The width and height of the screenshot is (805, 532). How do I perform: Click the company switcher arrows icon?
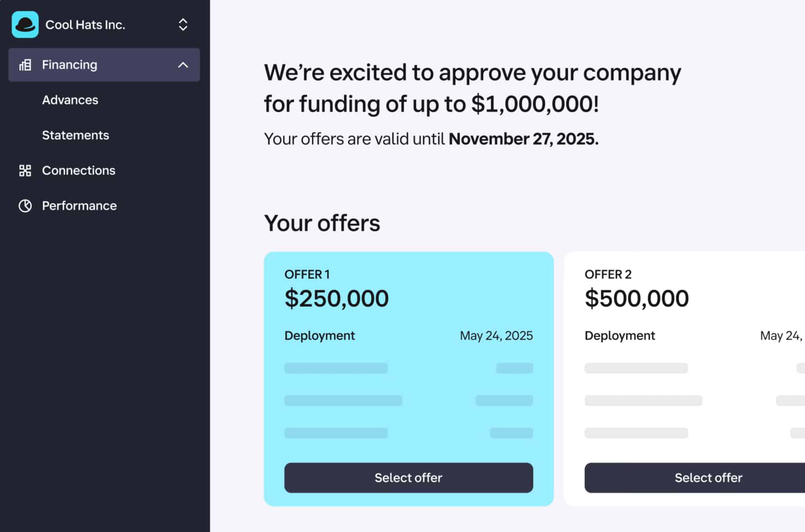pyautogui.click(x=183, y=24)
